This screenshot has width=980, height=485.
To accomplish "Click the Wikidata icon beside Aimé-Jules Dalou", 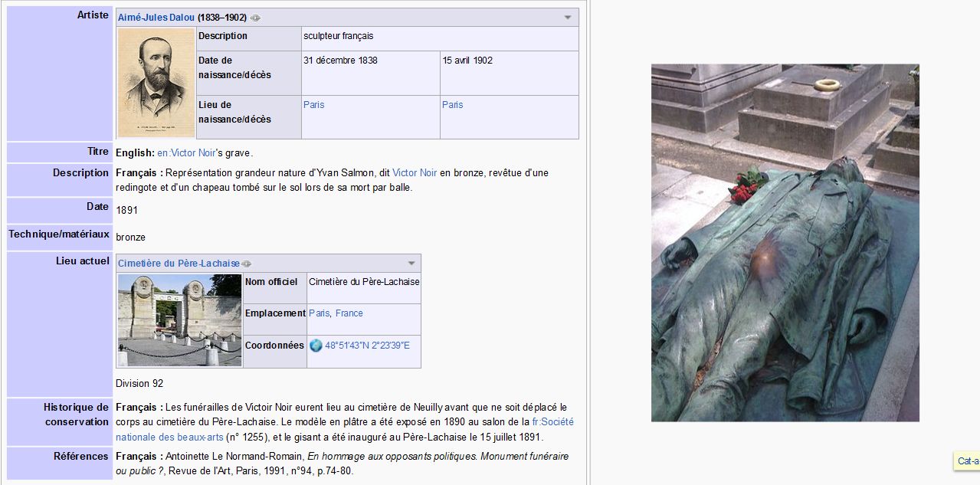I will [x=255, y=18].
